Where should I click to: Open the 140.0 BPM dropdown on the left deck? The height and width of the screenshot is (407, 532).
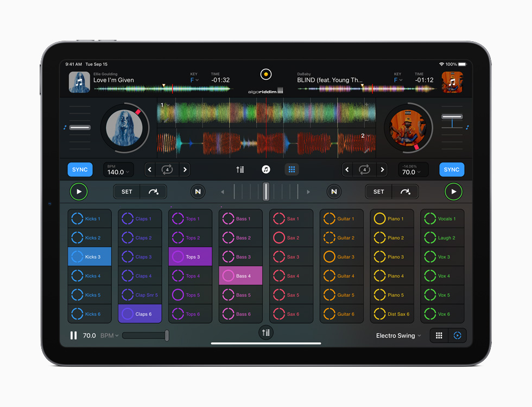tap(118, 169)
